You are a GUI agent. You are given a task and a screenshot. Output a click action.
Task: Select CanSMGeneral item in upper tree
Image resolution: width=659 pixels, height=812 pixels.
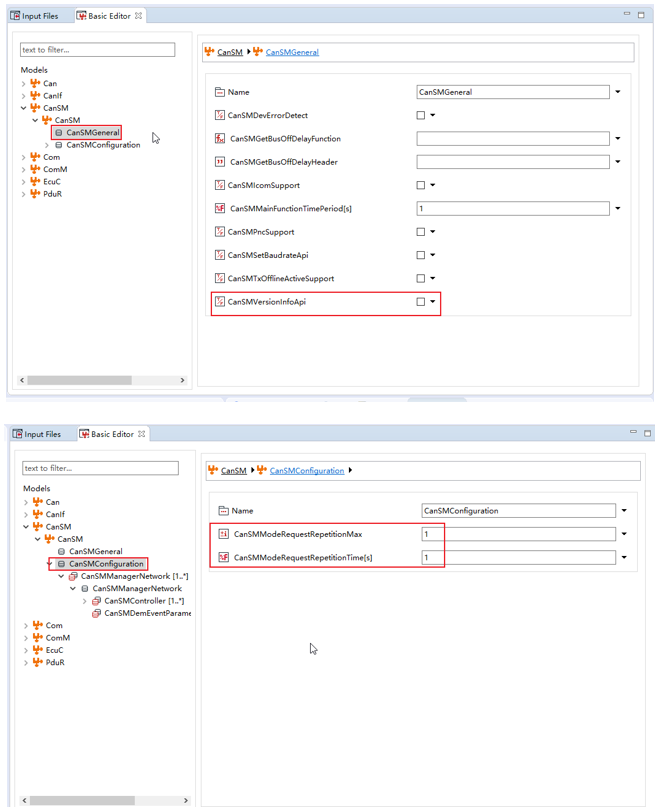point(93,133)
